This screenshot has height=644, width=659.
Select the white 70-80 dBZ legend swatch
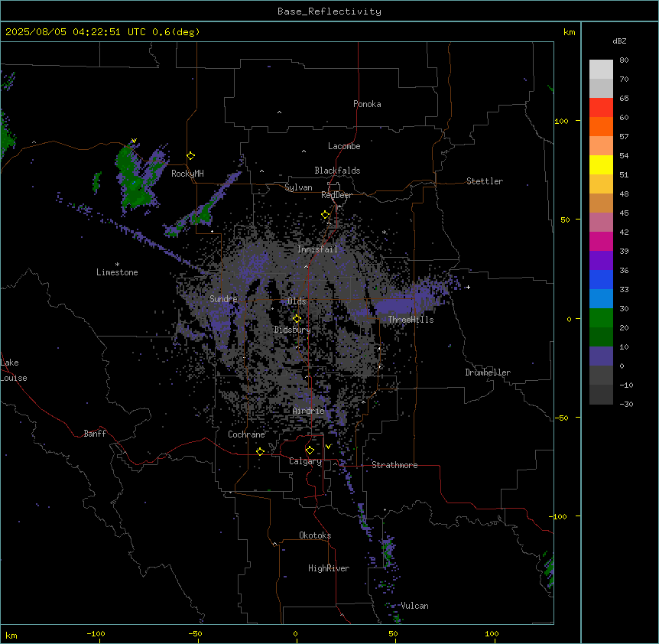click(x=601, y=70)
